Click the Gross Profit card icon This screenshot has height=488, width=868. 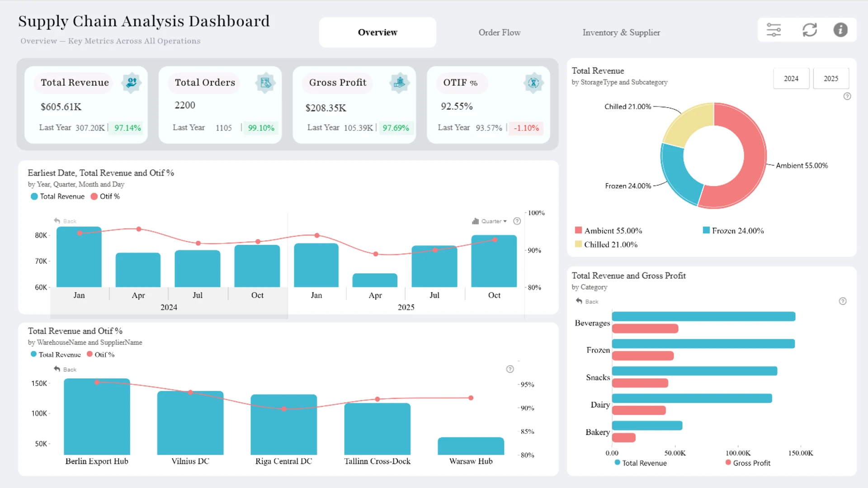point(399,83)
